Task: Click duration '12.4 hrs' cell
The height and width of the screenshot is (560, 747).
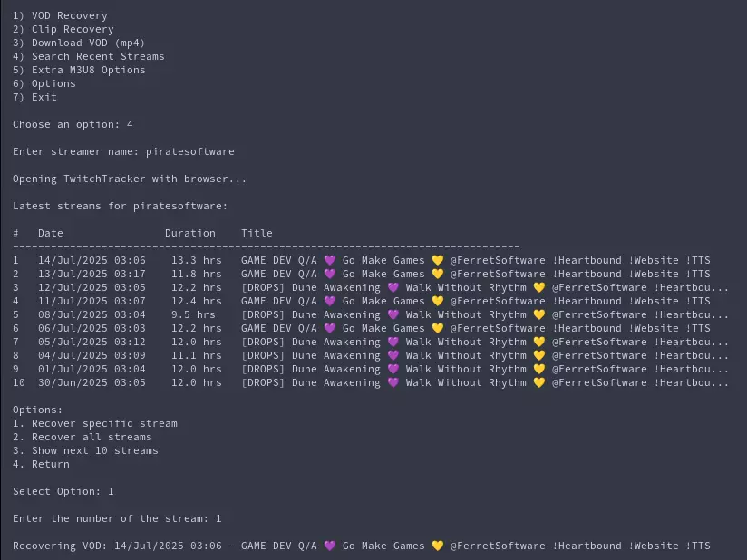Action: pyautogui.click(x=197, y=302)
